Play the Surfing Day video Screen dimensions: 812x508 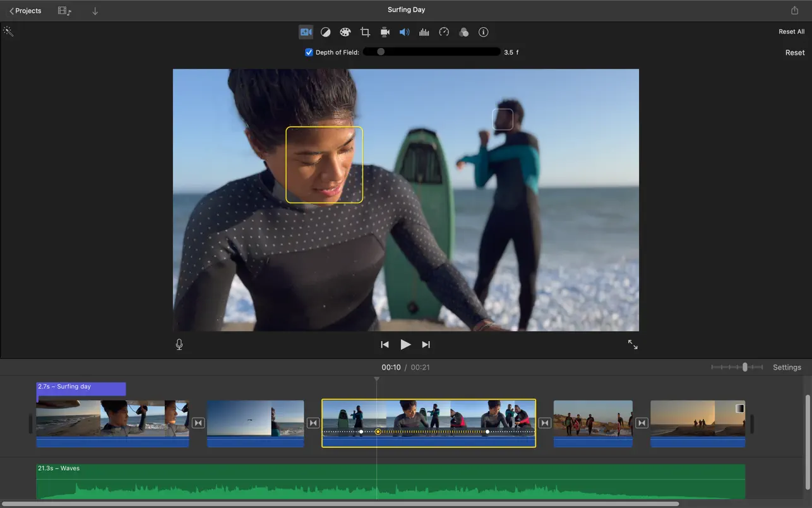click(405, 344)
